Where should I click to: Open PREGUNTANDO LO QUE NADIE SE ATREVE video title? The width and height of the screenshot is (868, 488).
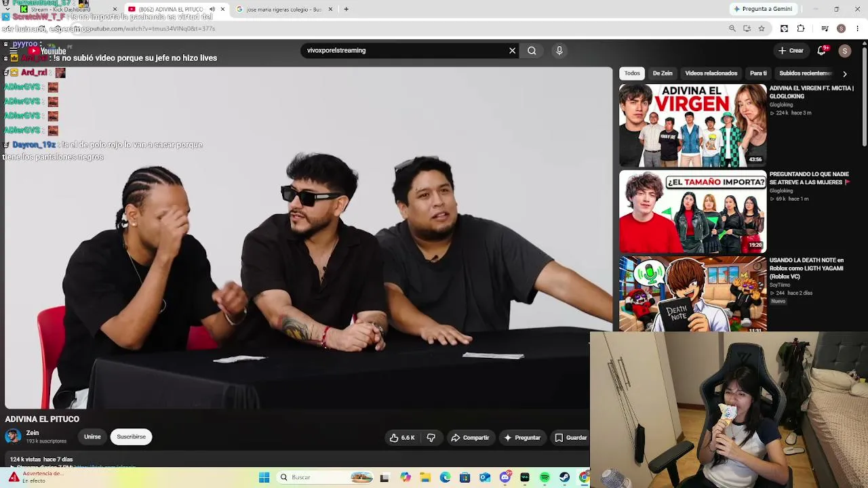809,178
